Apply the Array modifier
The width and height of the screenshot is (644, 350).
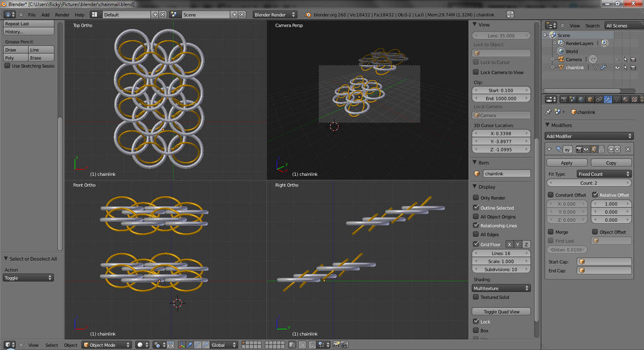pyautogui.click(x=567, y=163)
